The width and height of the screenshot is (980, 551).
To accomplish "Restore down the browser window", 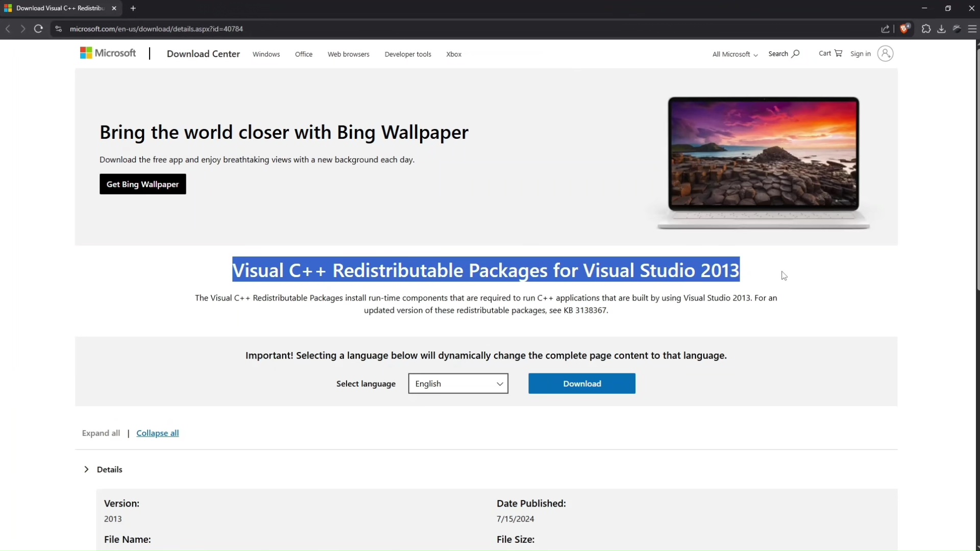I will coord(948,8).
